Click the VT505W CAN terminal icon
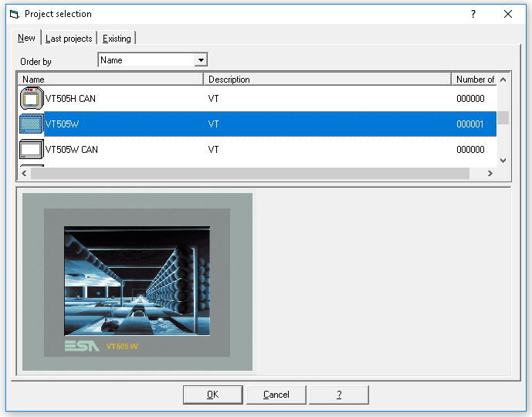Viewport: 532px width, 417px height. point(32,149)
